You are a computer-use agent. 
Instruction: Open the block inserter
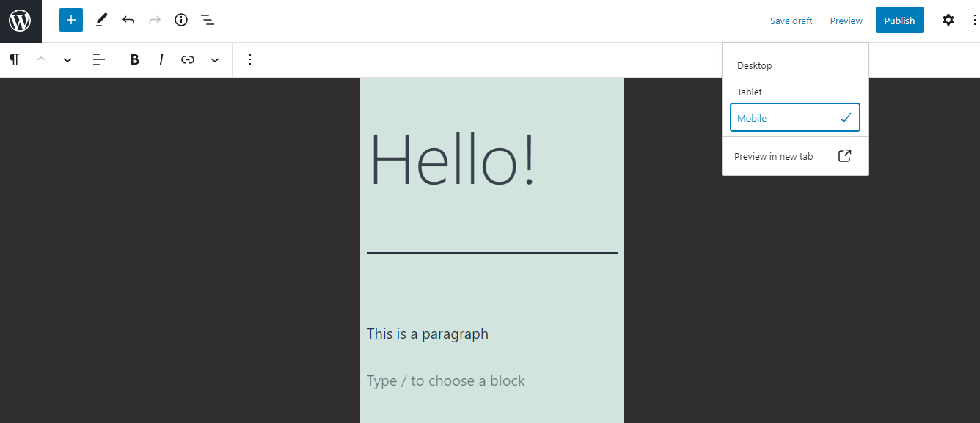click(70, 20)
